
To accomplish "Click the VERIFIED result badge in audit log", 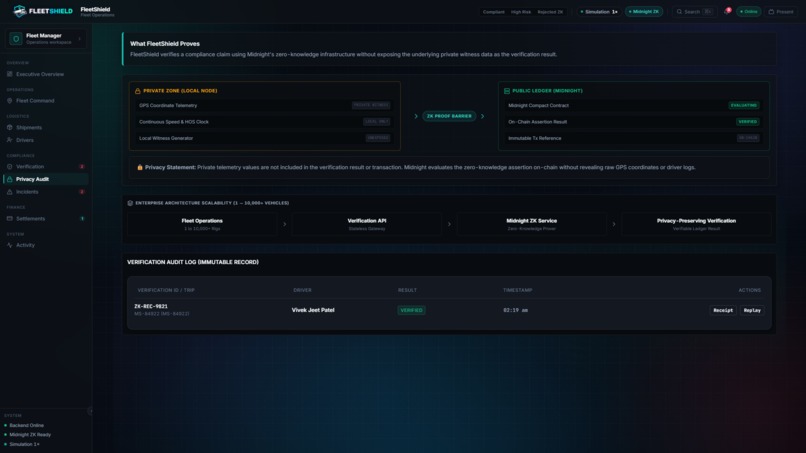I will click(x=411, y=311).
